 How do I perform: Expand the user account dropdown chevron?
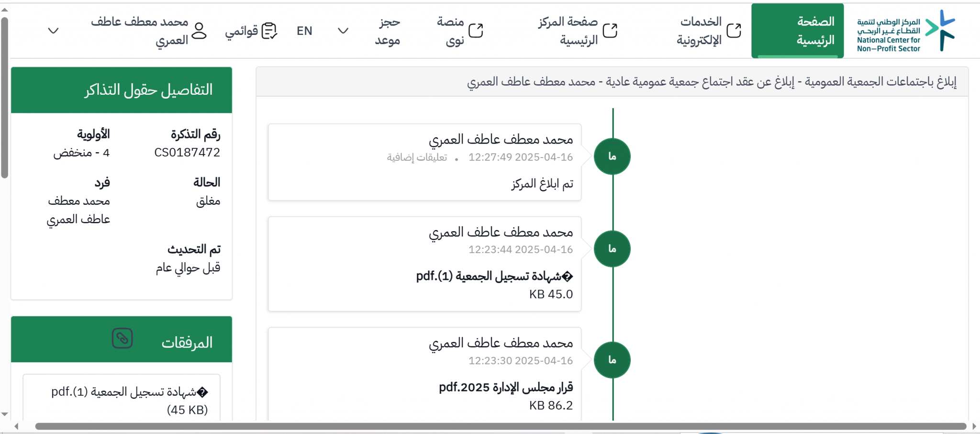(54, 31)
